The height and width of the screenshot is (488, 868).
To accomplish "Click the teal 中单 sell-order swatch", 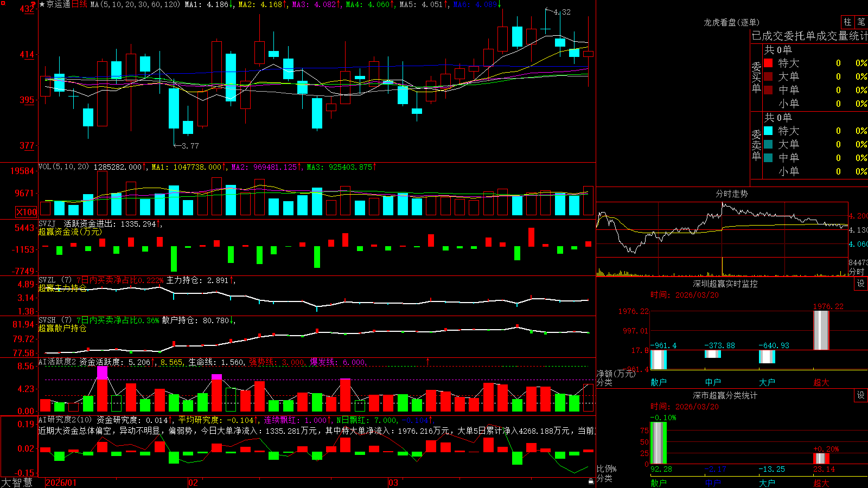I will pos(768,158).
